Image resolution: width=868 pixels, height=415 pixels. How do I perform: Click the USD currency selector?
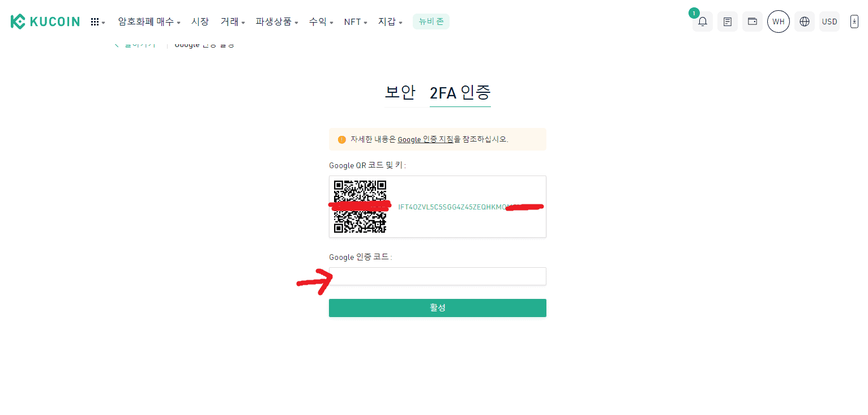click(x=829, y=21)
